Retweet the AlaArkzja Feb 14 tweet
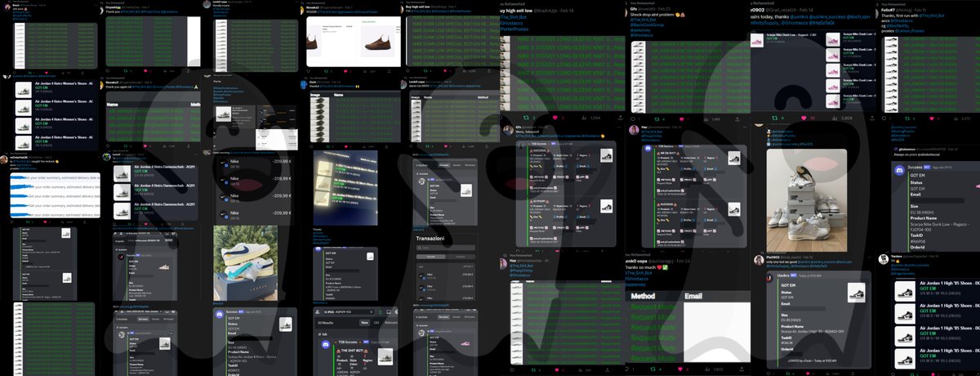The image size is (980, 376). 526,117
